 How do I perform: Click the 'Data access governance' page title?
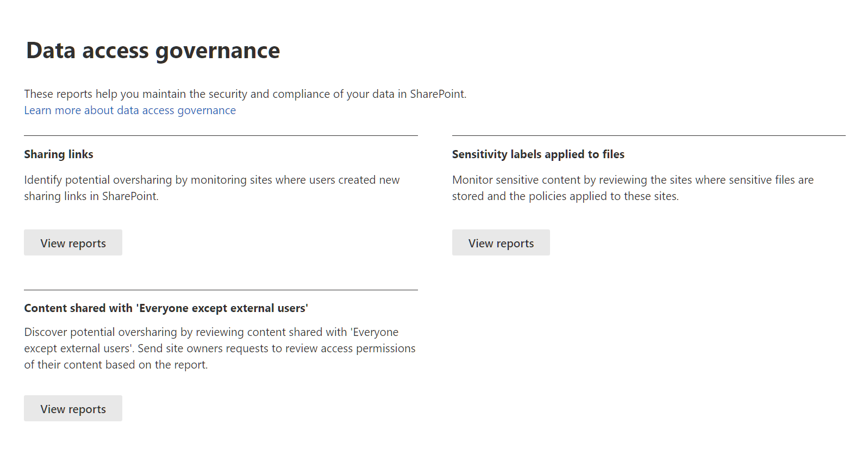(x=153, y=51)
